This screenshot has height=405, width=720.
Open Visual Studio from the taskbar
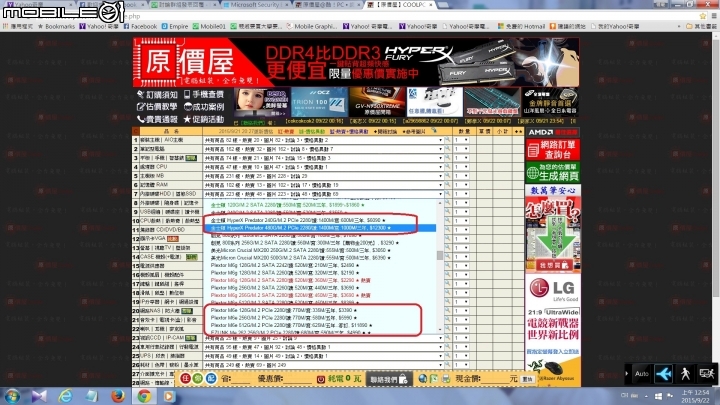(39, 396)
